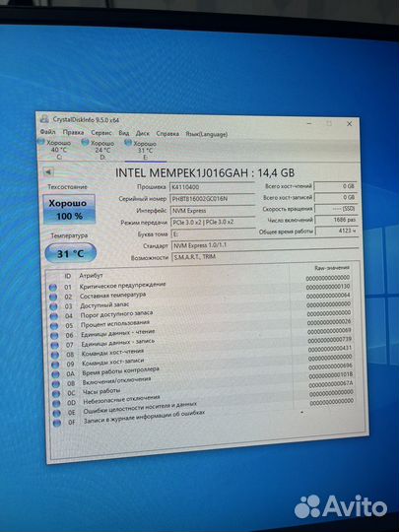Open the Справка menu
Screen dimensions: 399x532
tap(167, 134)
